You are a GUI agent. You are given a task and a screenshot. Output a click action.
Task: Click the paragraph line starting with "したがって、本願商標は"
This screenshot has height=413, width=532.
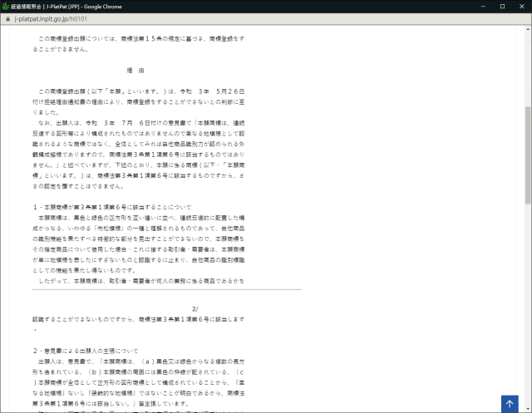tap(141, 281)
